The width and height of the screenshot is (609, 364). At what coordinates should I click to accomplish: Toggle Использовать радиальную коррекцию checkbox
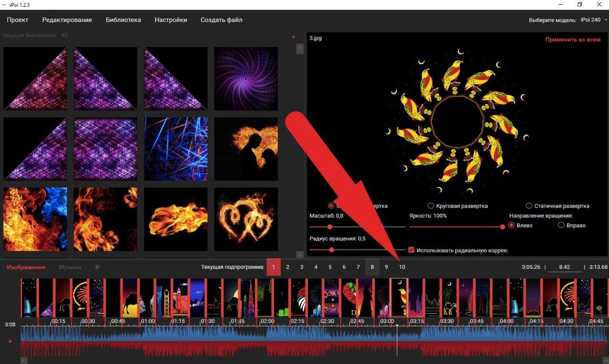click(x=411, y=250)
